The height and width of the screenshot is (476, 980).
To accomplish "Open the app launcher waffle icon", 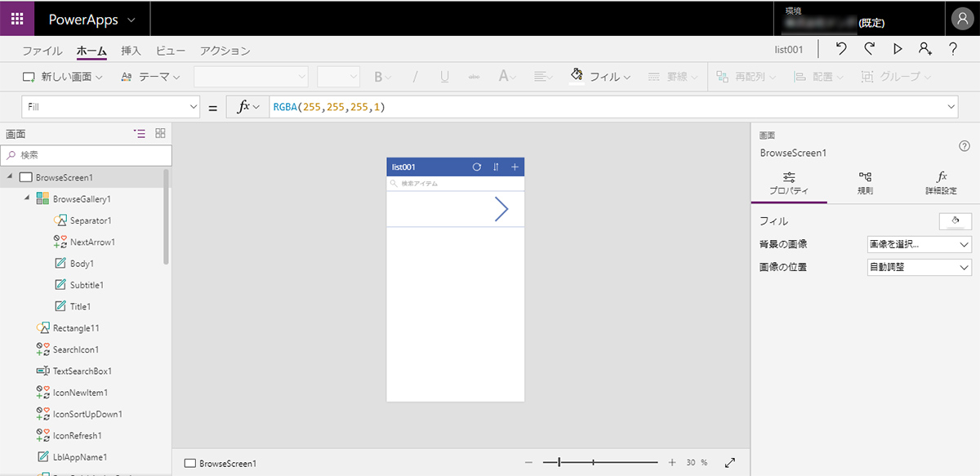I will (17, 18).
